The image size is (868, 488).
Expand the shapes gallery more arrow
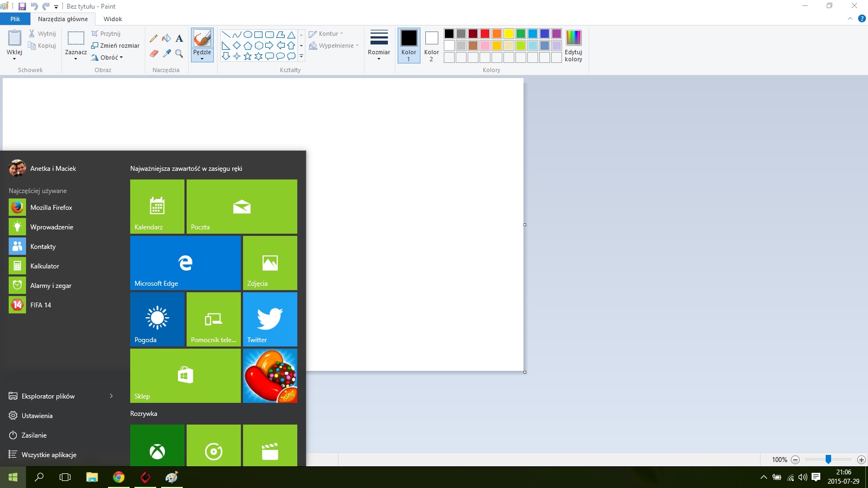click(301, 56)
